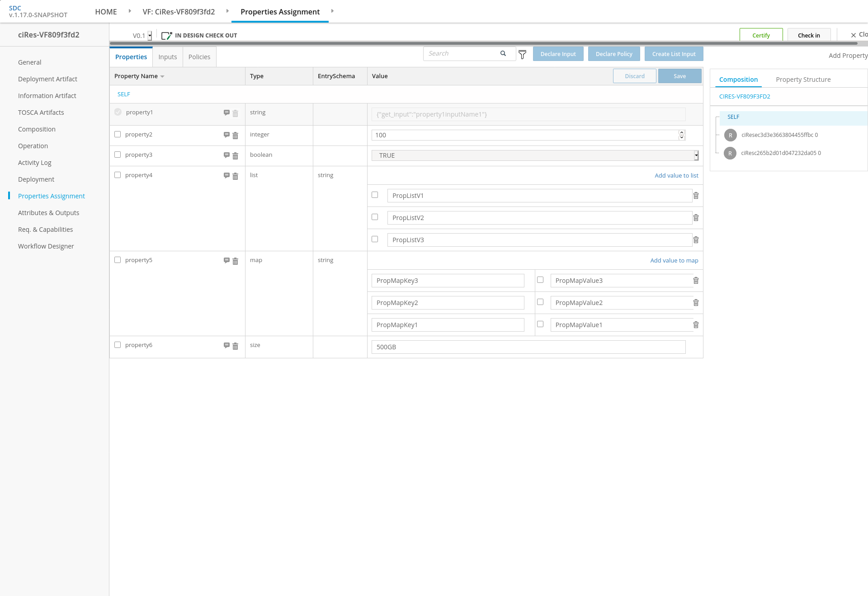Click the design check-out status icon
Viewport: 868px width, 596px height.
click(x=166, y=36)
